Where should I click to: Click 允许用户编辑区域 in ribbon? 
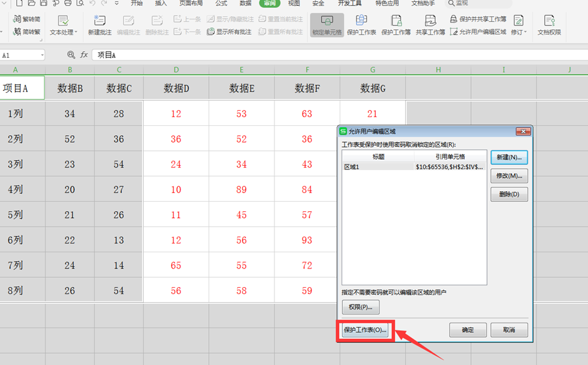click(x=478, y=32)
